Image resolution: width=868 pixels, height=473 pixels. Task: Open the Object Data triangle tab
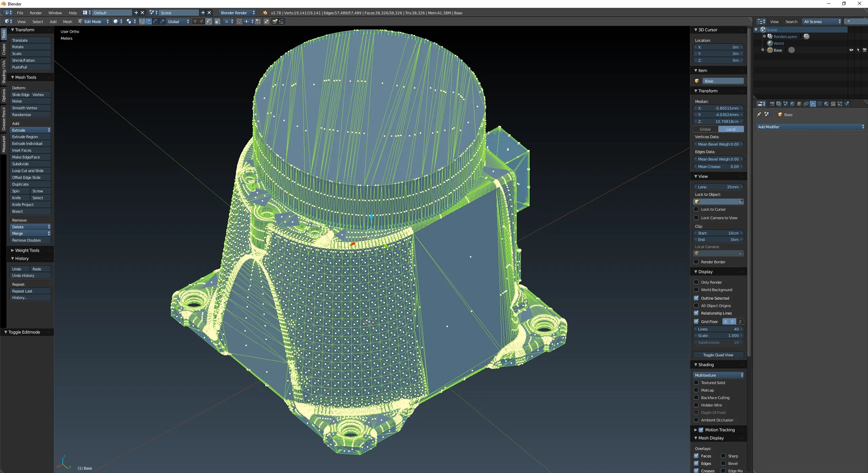click(820, 104)
